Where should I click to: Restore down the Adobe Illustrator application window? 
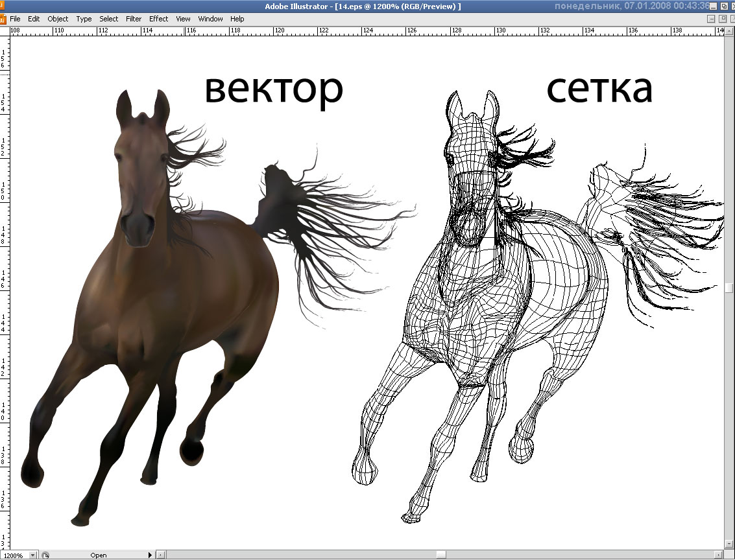click(x=724, y=6)
